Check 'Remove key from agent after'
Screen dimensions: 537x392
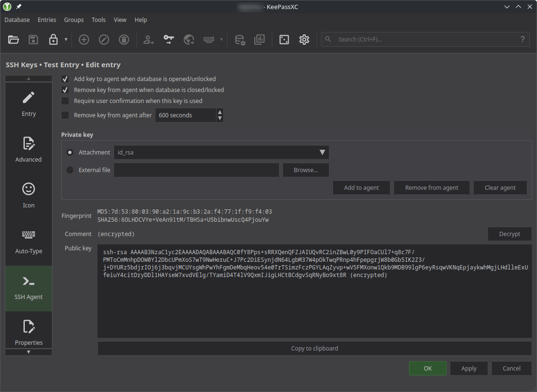65,115
